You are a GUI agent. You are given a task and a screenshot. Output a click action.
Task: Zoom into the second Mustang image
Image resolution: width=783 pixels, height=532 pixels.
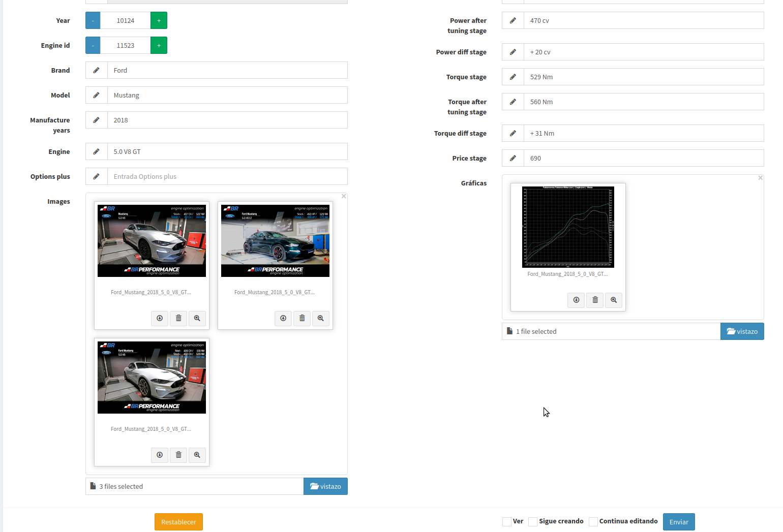pyautogui.click(x=320, y=318)
